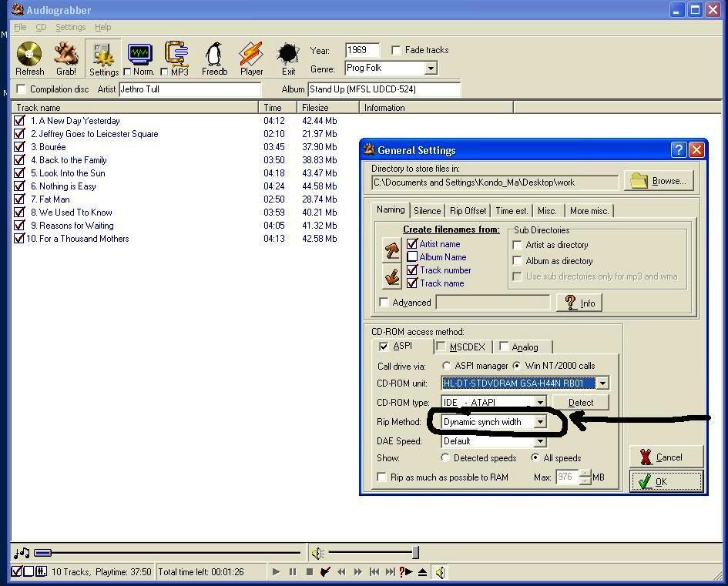728x586 pixels.
Task: Query Freedb with the penguin icon
Action: [x=214, y=55]
